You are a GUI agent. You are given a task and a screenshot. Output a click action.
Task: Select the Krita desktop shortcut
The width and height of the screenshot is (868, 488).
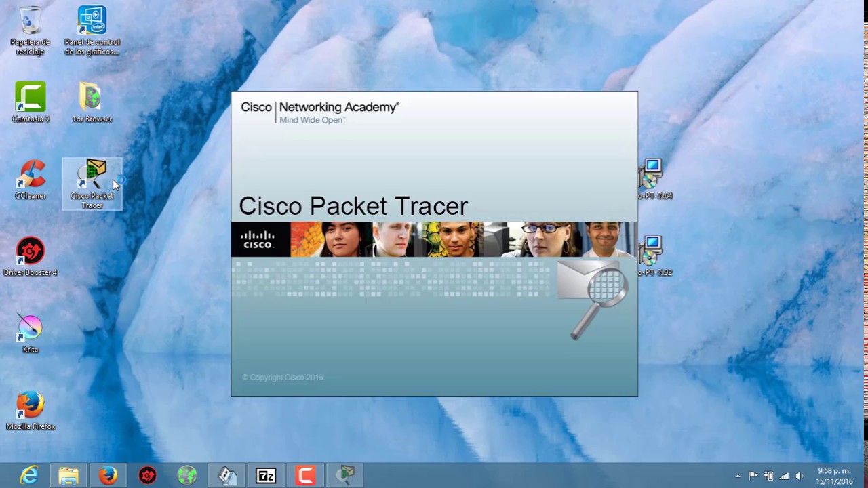pos(30,334)
